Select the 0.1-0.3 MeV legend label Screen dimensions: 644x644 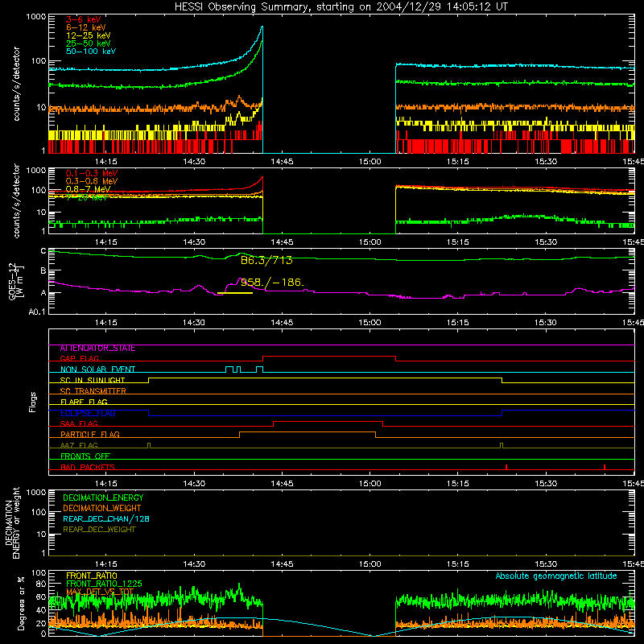[x=92, y=173]
